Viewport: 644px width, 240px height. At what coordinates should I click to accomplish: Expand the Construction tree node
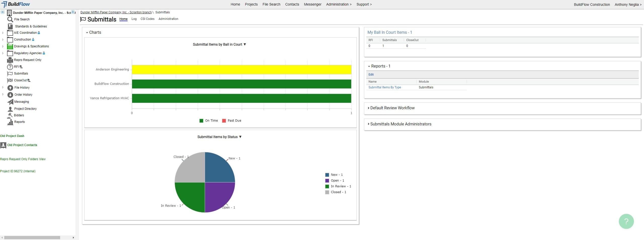click(3, 40)
